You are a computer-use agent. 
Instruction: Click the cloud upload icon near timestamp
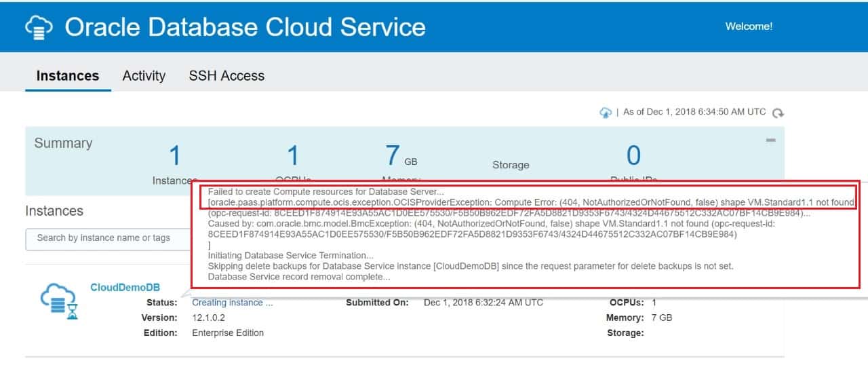click(606, 113)
